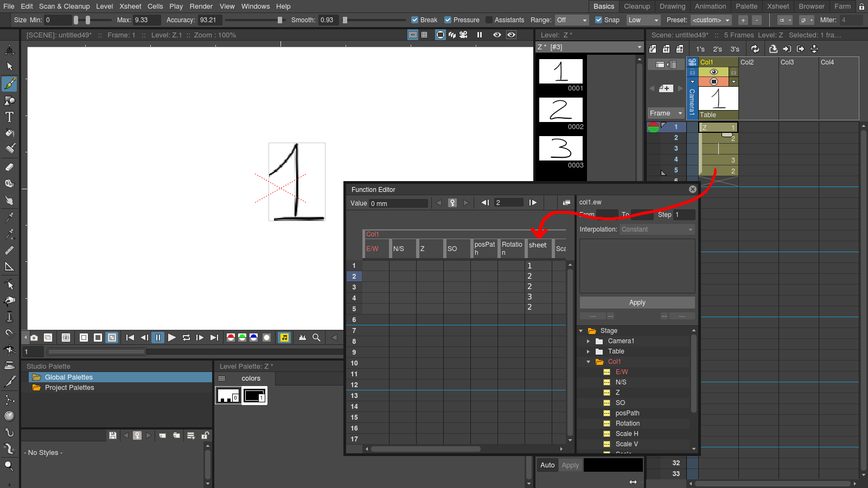Select color swatch 1 in the Level Palette
Image resolution: width=868 pixels, height=488 pixels.
pyautogui.click(x=254, y=395)
